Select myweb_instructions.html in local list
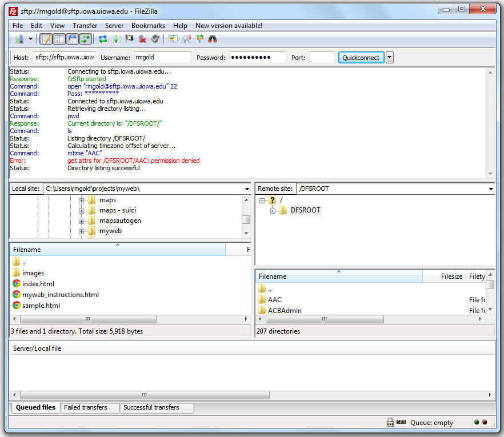 (60, 295)
